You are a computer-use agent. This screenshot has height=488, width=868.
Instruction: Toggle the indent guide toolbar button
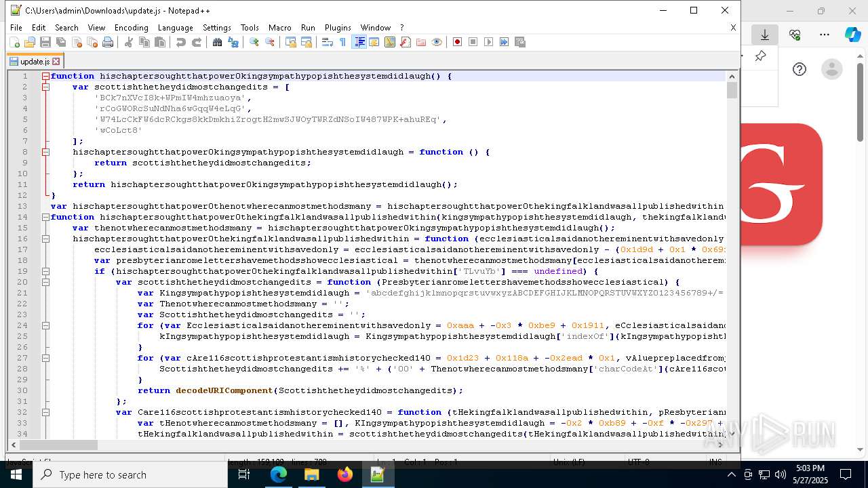[x=359, y=42]
